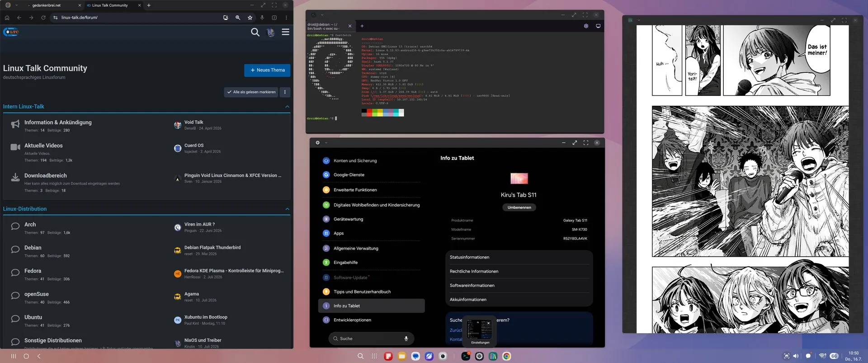
Task: Click the LTC forum logo
Action: [x=11, y=32]
